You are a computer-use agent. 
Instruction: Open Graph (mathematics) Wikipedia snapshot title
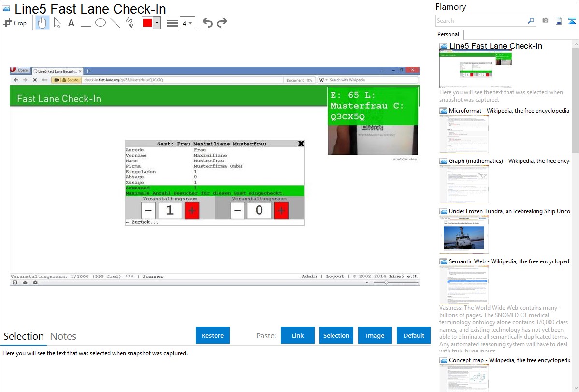[509, 161]
